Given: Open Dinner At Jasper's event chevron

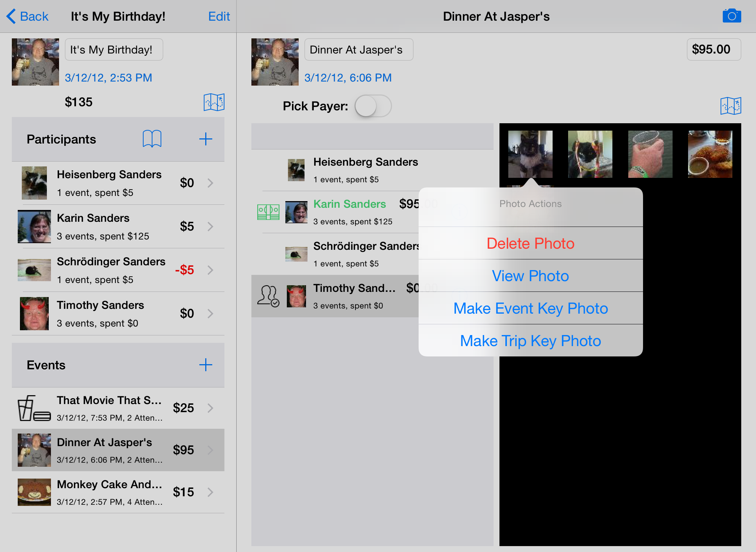Looking at the screenshot, I should (x=210, y=450).
